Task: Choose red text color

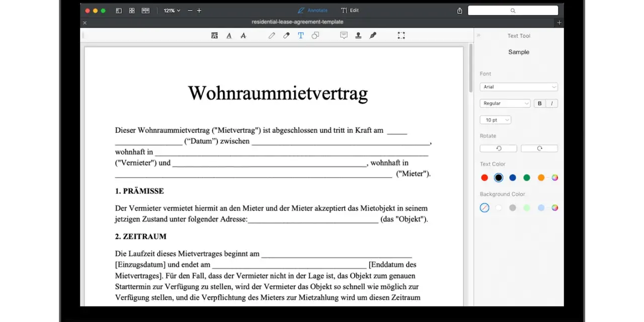Action: coord(485,178)
